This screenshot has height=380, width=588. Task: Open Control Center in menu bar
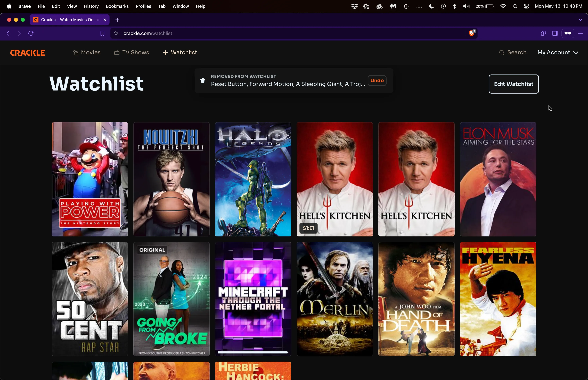(x=526, y=6)
